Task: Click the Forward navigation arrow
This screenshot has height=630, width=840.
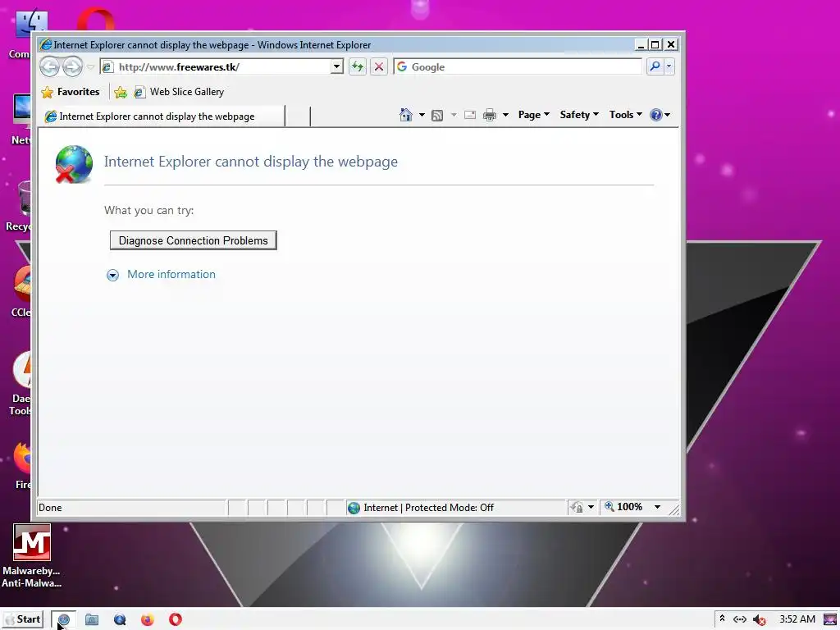Action: click(72, 67)
